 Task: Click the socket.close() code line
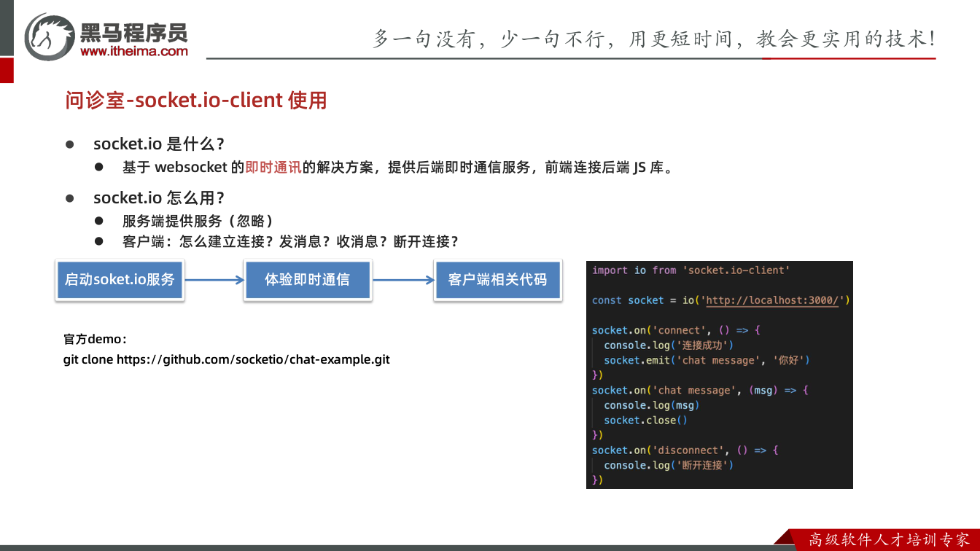(646, 421)
